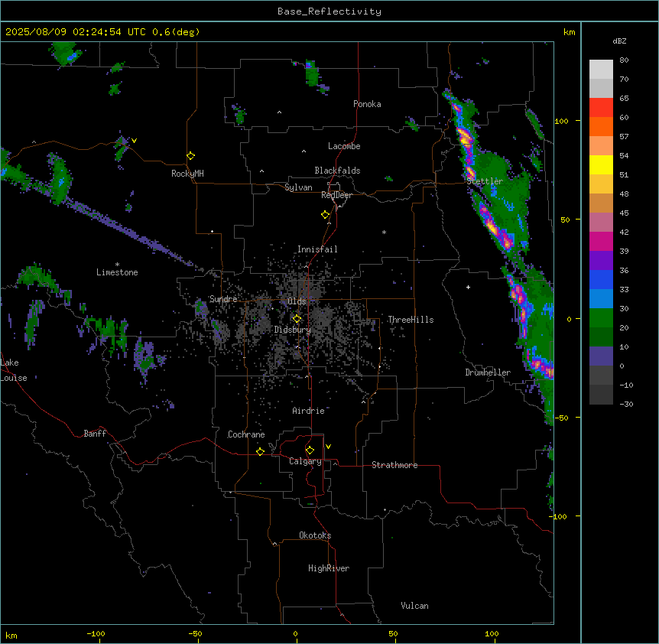Click the Sundre town label
Screen dimensions: 659x644
click(x=223, y=299)
